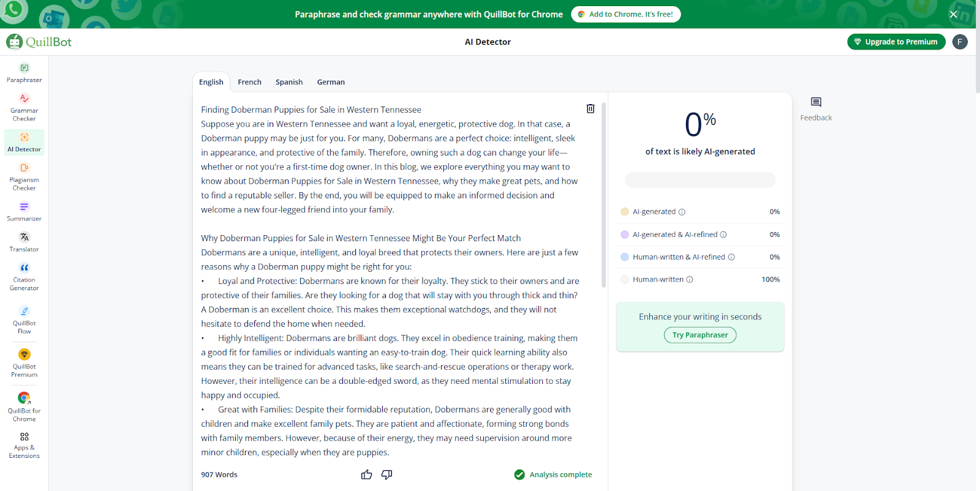Click 'Why Doberman Puppies for Sale' heading
Image resolution: width=980 pixels, height=491 pixels.
[x=361, y=238]
